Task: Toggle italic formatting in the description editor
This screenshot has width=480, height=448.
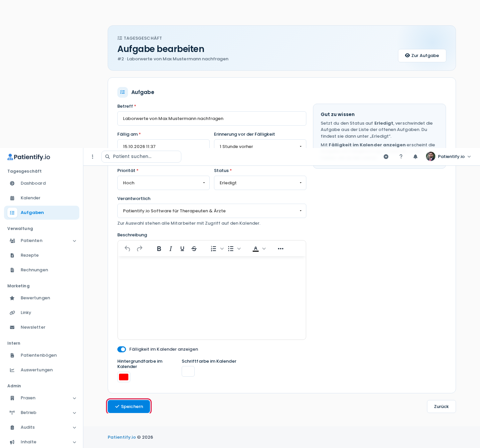Action: 171,249
